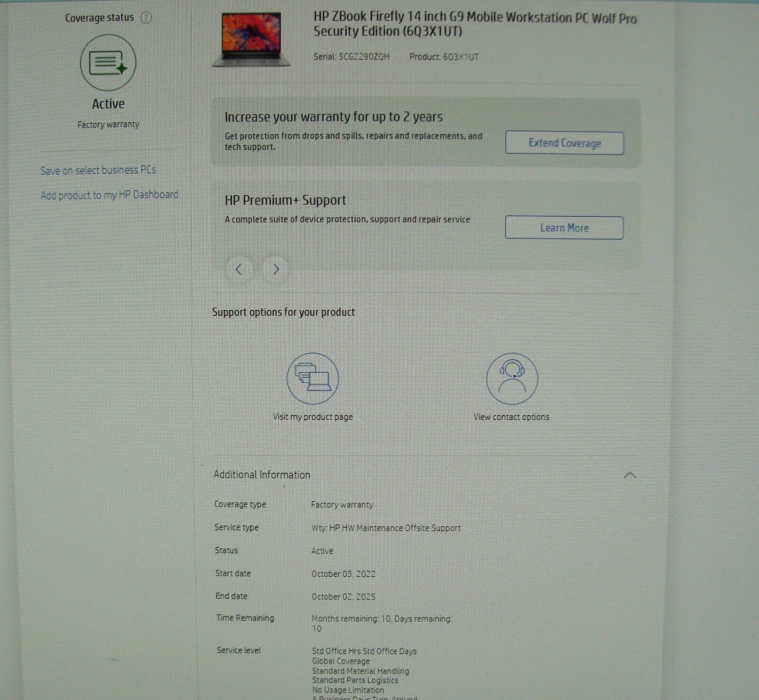Click the HP ZBook Firefly product thumbnail
This screenshot has height=700, width=759.
pos(250,38)
